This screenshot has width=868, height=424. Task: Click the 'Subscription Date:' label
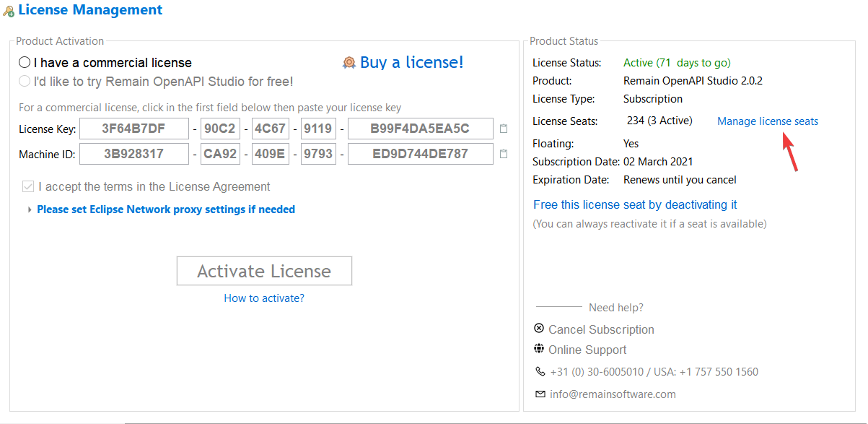(576, 162)
